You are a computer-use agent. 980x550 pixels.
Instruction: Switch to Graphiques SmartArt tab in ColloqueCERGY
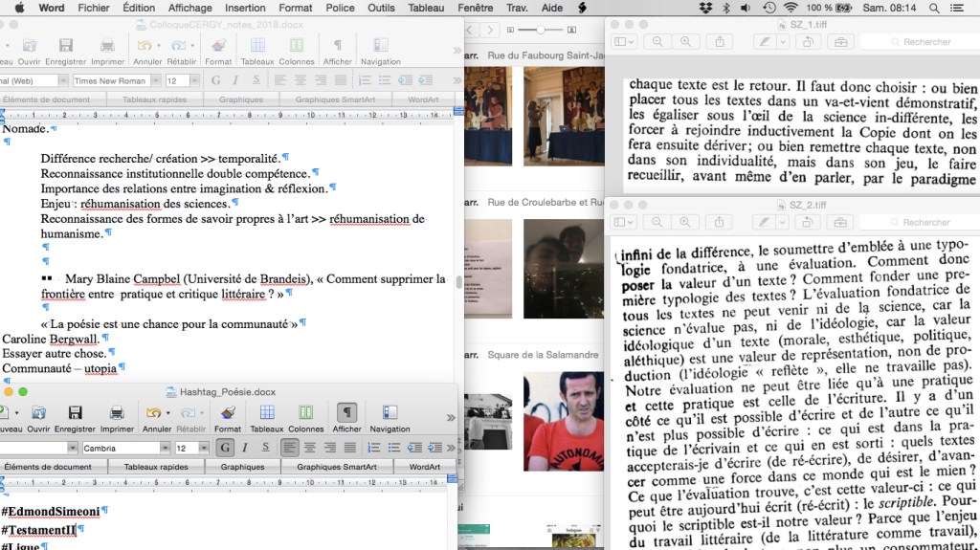click(333, 99)
